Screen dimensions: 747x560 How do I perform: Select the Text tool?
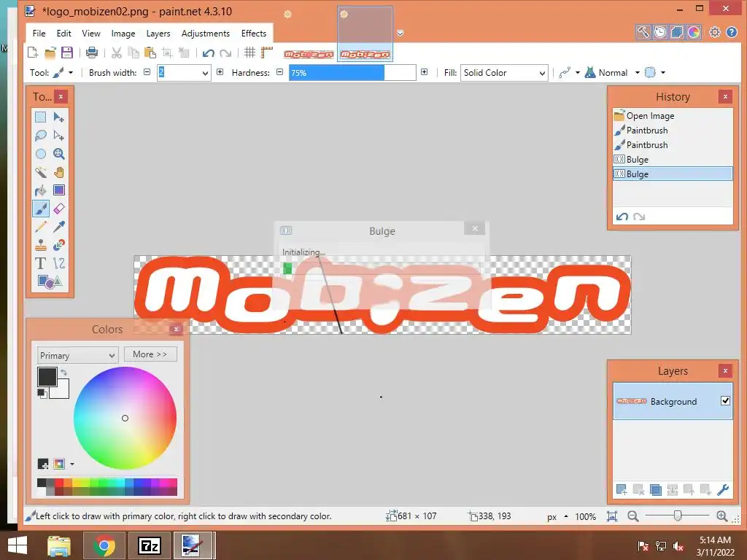click(x=41, y=263)
